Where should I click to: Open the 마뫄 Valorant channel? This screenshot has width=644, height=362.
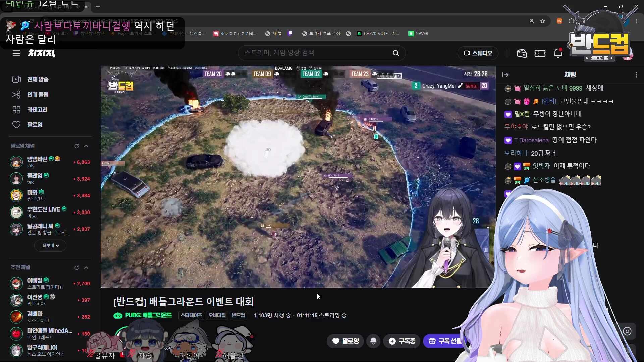click(50, 195)
